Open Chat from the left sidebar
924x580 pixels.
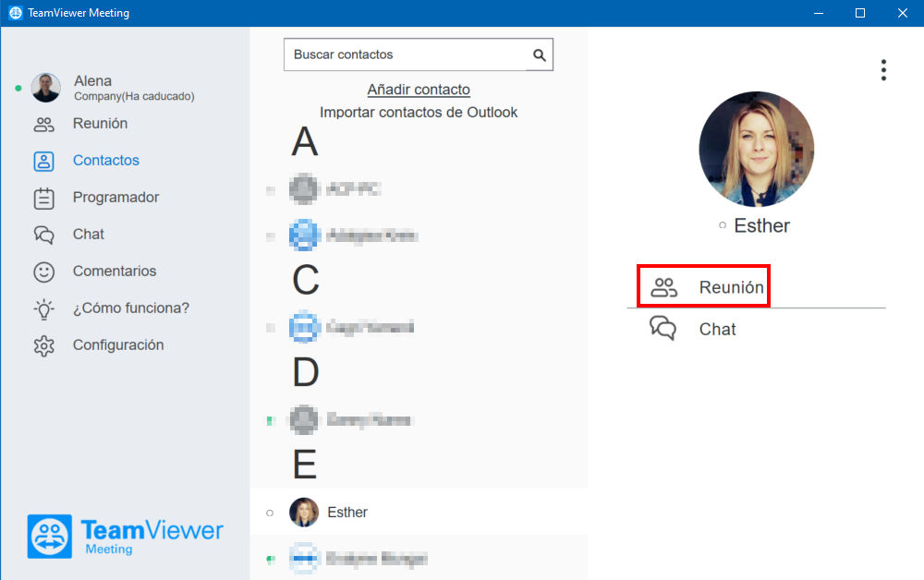click(x=44, y=235)
